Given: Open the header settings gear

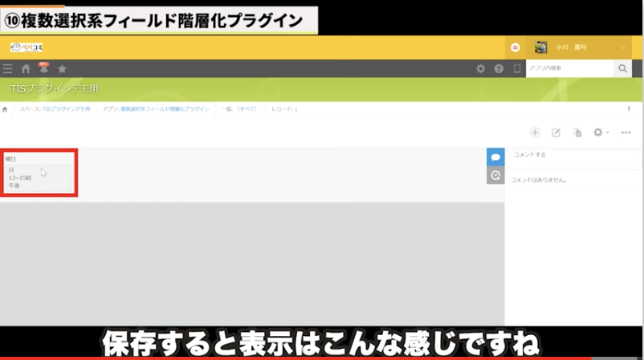Looking at the screenshot, I should click(x=480, y=69).
